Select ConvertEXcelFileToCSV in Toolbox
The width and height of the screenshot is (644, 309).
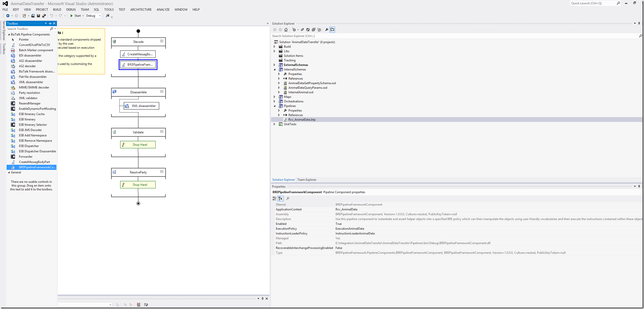tap(34, 45)
